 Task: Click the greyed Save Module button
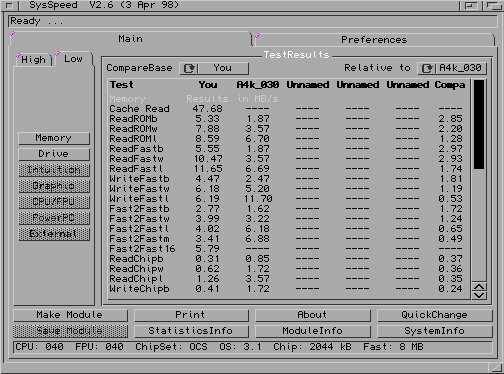click(70, 331)
